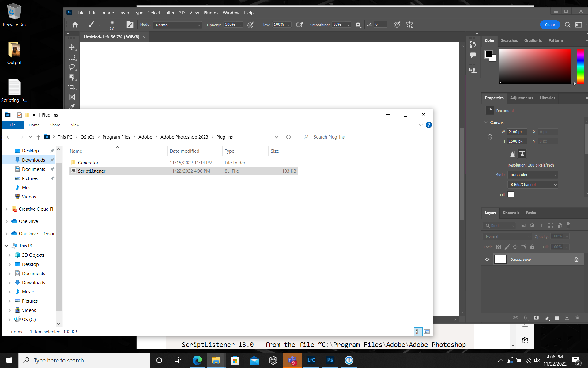The height and width of the screenshot is (368, 588).
Task: Expand the OneDrive tree item in sidebar
Action: click(x=7, y=221)
